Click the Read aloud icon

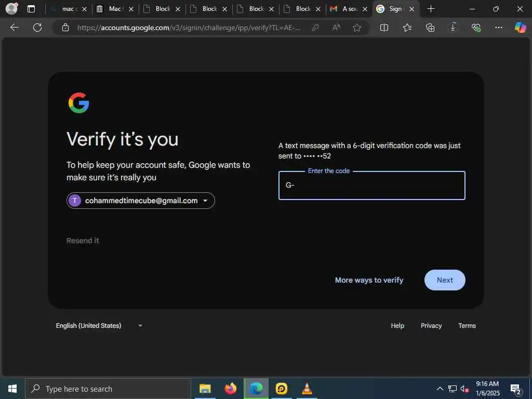coord(336,28)
